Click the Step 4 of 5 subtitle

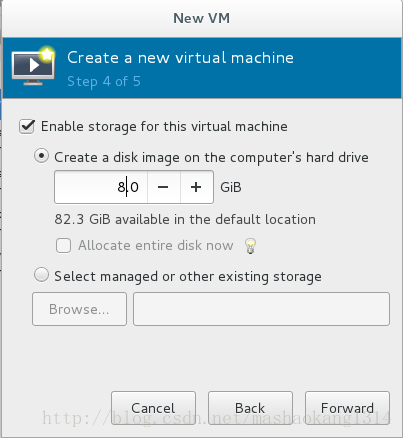click(104, 82)
